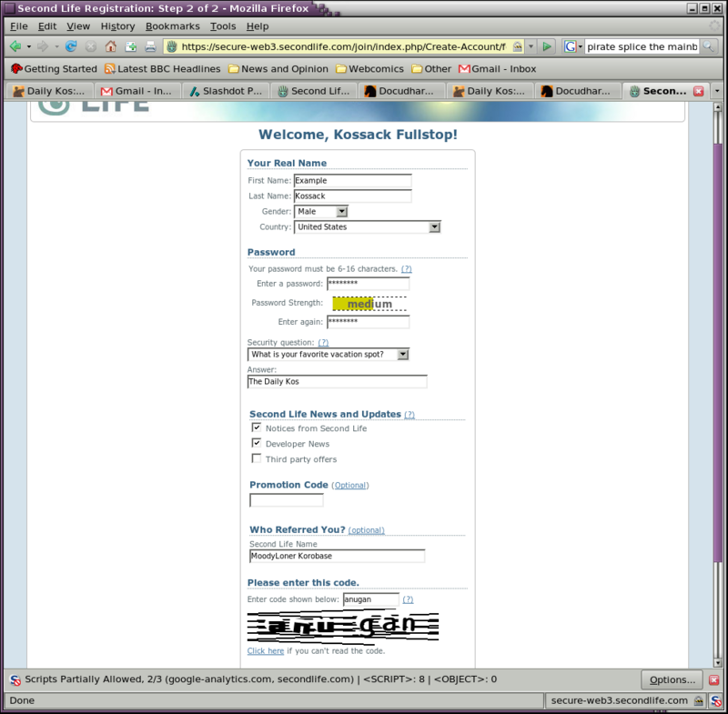Open the View menu

pos(78,26)
